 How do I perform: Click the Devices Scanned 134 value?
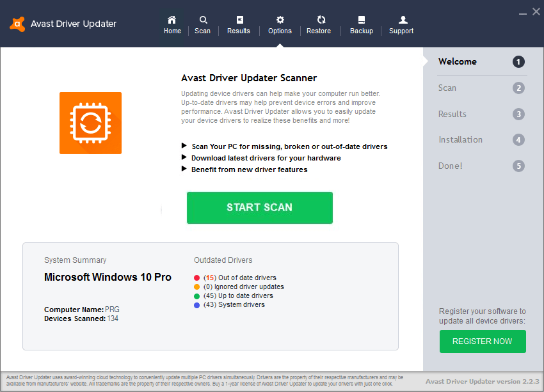coord(113,318)
